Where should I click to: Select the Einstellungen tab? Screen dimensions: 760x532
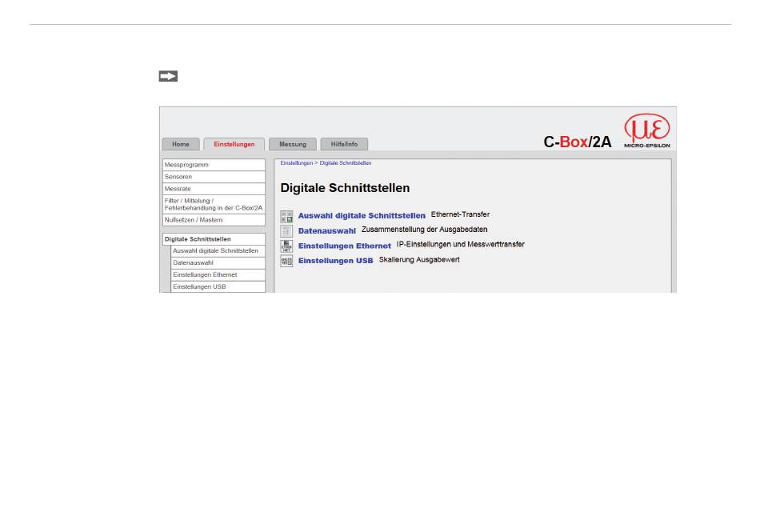point(234,145)
